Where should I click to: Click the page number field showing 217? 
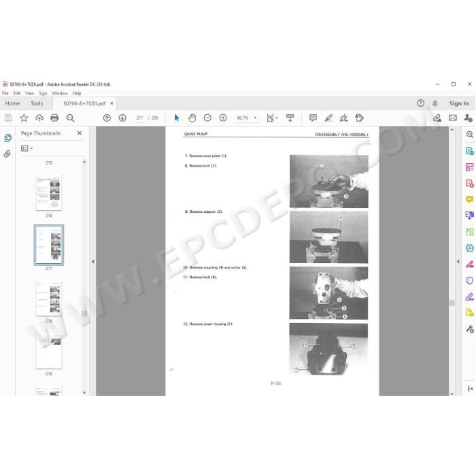pyautogui.click(x=139, y=118)
